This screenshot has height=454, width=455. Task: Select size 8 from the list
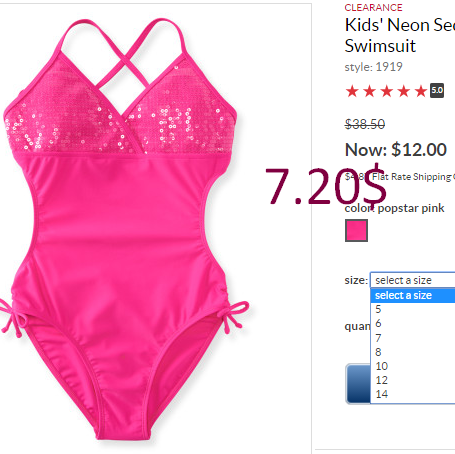(413, 352)
